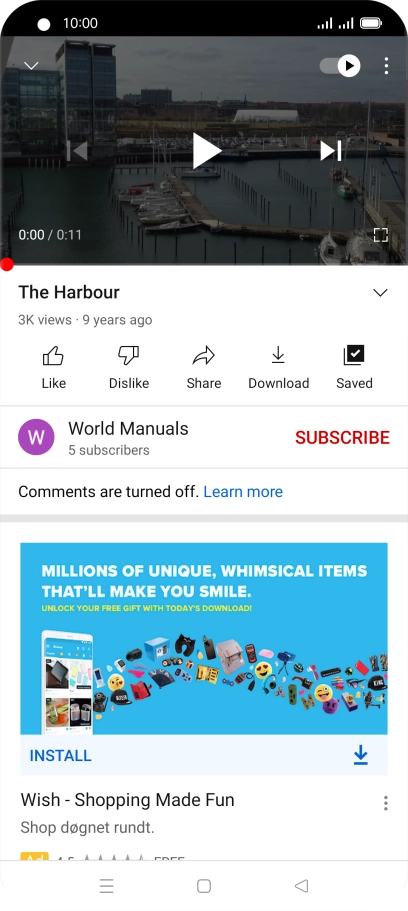Open the Wish ad three-dot menu
This screenshot has width=408, height=911.
385,804
